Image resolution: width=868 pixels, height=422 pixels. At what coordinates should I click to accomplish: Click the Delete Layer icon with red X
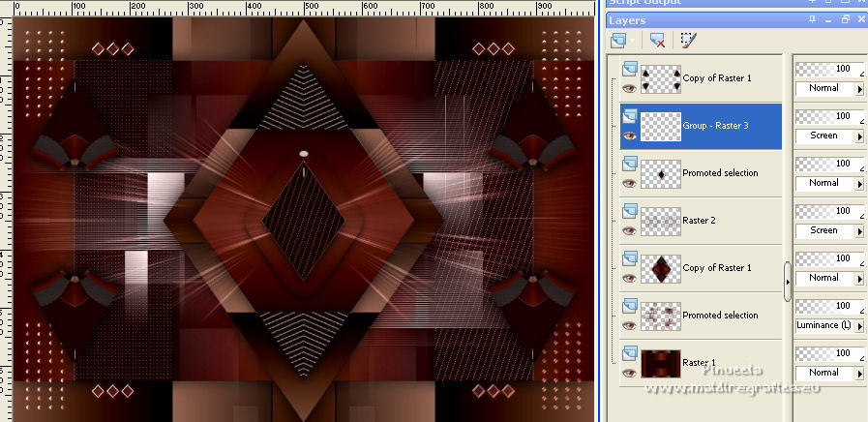[657, 41]
